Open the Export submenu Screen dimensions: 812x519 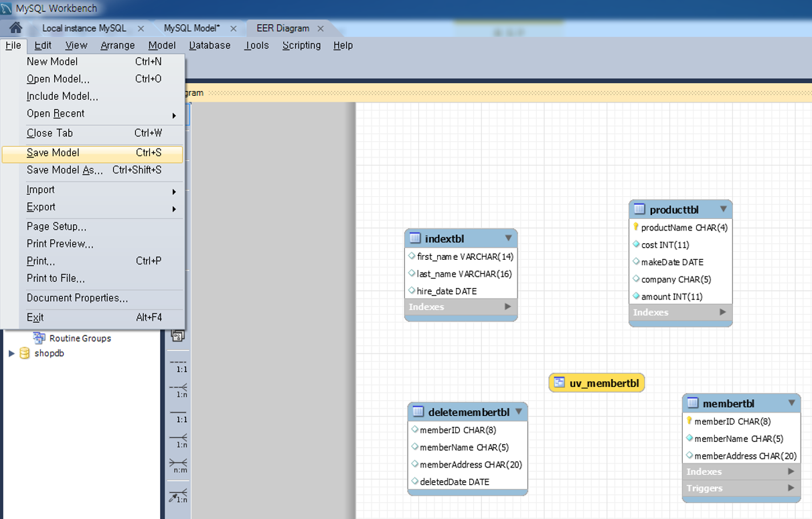[x=92, y=208]
